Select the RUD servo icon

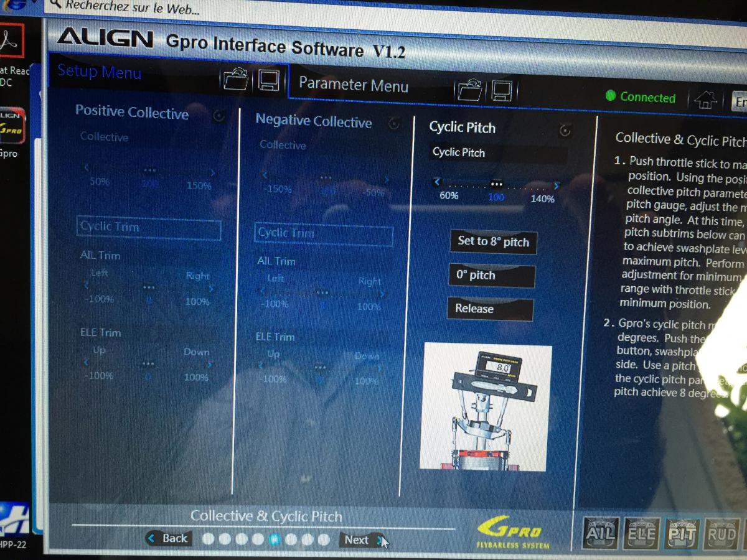(x=721, y=534)
